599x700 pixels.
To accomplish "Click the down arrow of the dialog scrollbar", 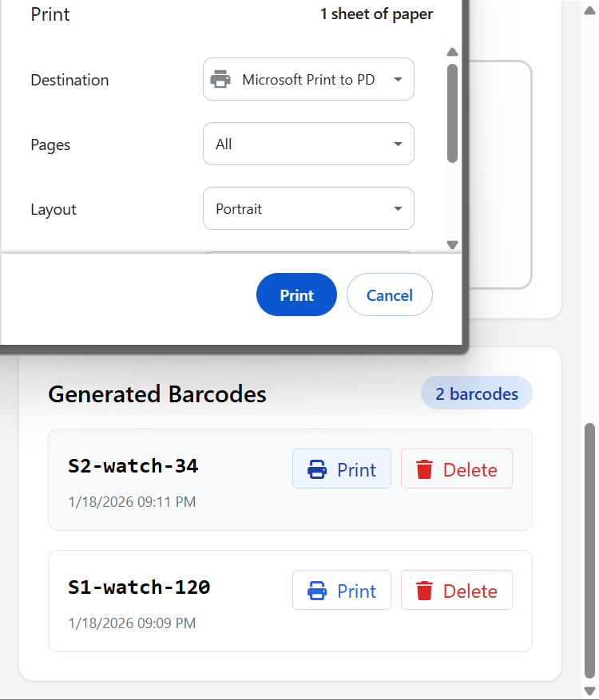I will click(x=452, y=244).
